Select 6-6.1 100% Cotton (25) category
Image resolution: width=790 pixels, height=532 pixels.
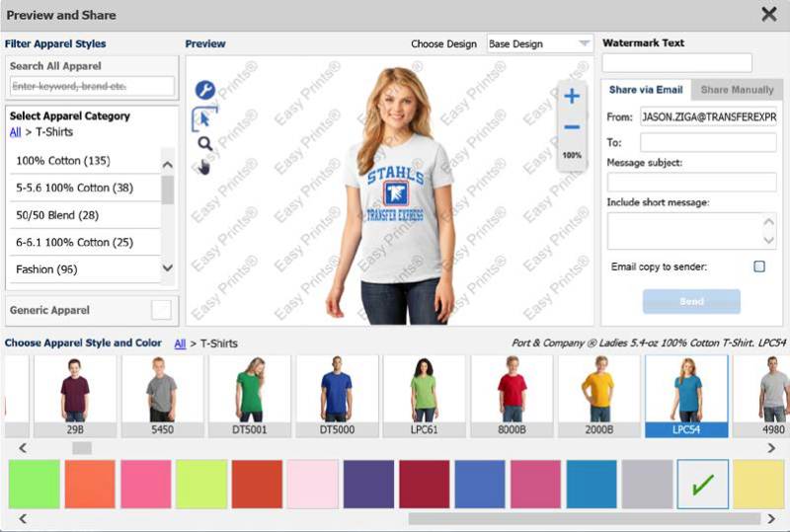85,243
